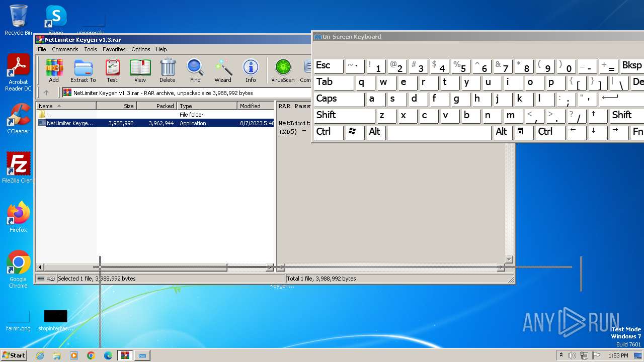The image size is (644, 362).
Task: Sort file list by Size column
Action: pos(116,106)
